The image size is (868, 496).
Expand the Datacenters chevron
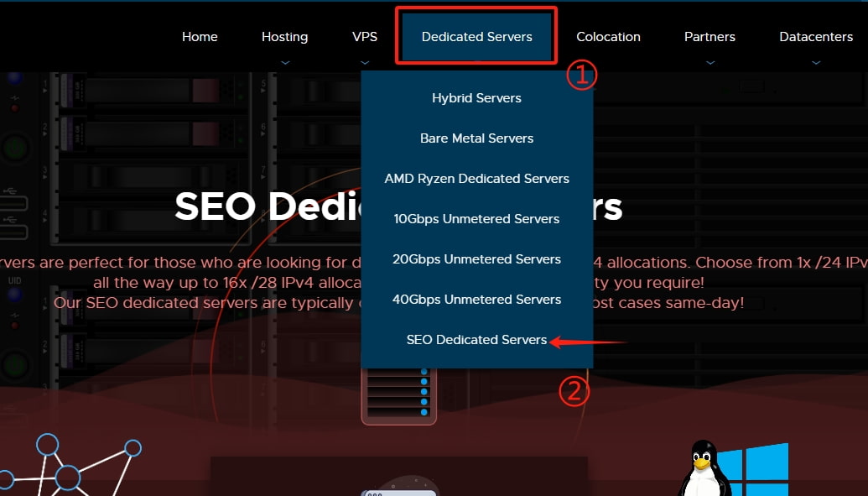pyautogui.click(x=816, y=61)
